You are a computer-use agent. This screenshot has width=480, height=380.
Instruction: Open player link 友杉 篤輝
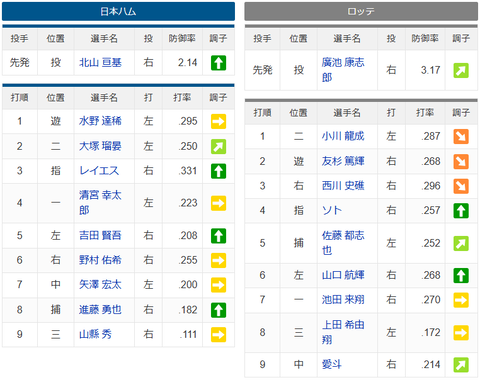[343, 161]
